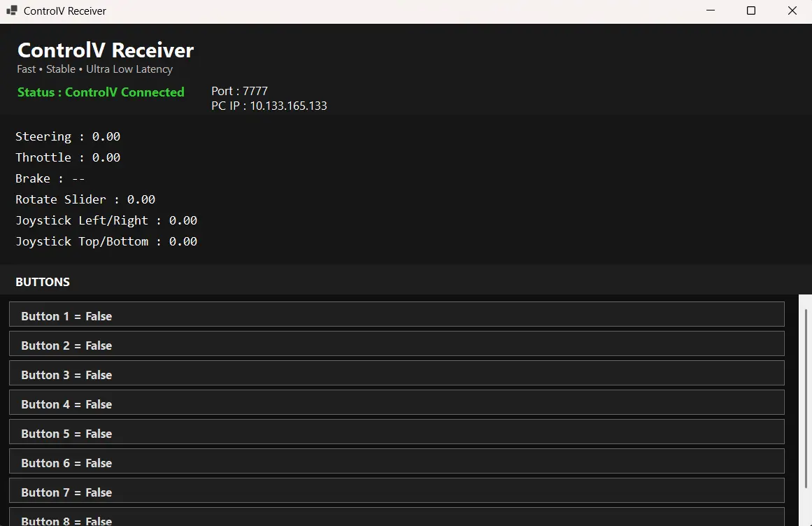
Task: Select the Button 7 = False row
Action: coord(397,491)
